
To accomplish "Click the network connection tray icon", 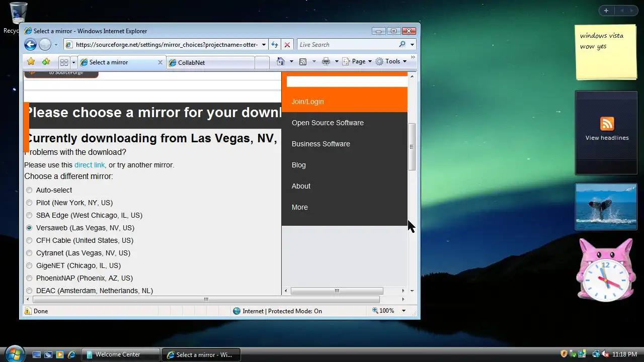I will [x=596, y=354].
